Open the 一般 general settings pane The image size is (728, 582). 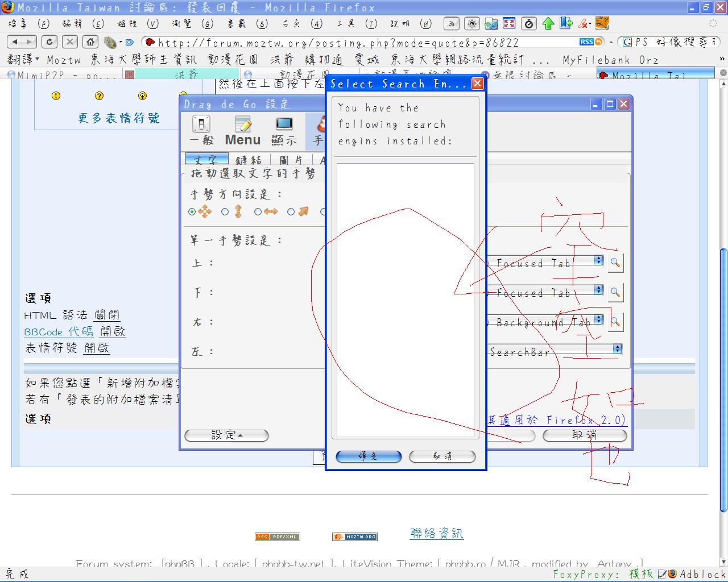click(201, 131)
